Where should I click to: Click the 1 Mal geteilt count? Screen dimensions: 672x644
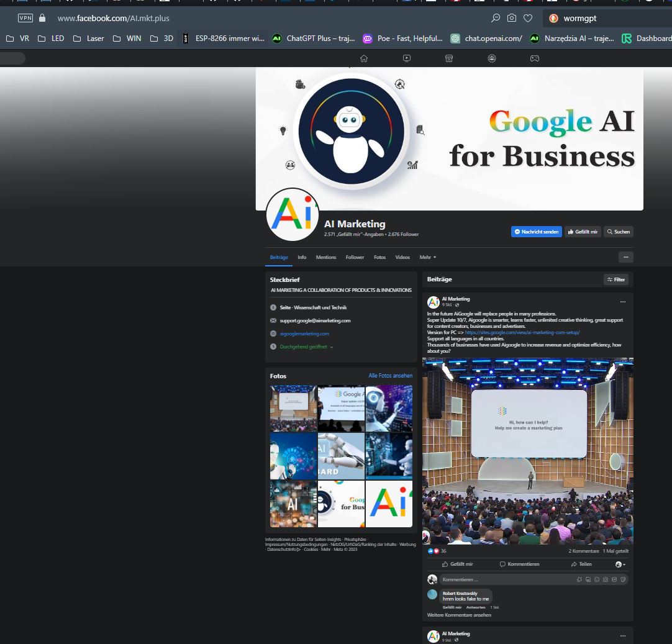pyautogui.click(x=615, y=551)
